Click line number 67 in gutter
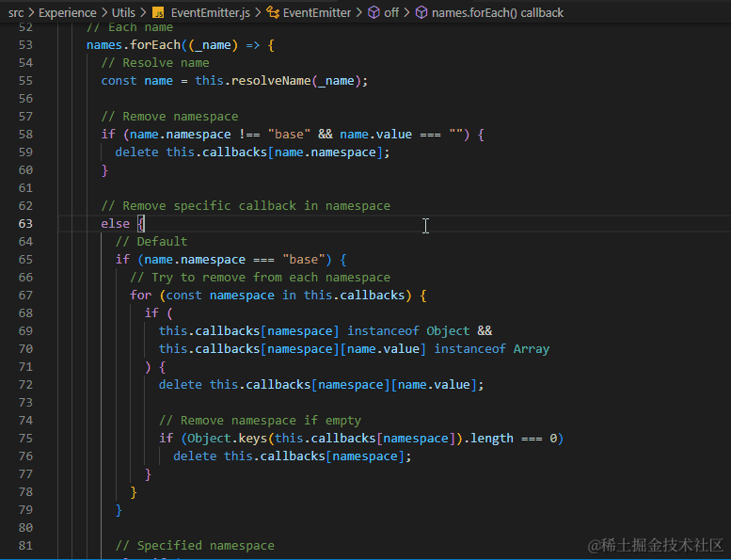731x560 pixels. click(x=25, y=296)
